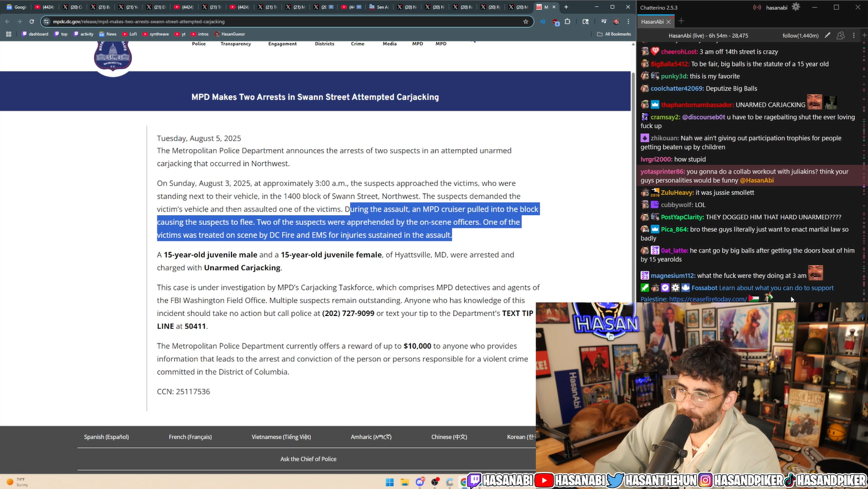Image resolution: width=868 pixels, height=489 pixels.
Task: Open the taskbar weather widget
Action: tap(17, 482)
